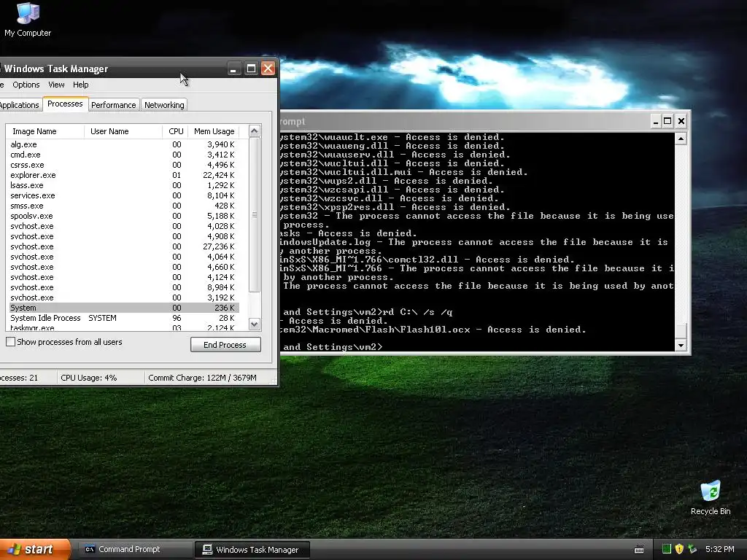Maximize the Command Prompt window
Viewport: 747px width, 560px height.
668,122
